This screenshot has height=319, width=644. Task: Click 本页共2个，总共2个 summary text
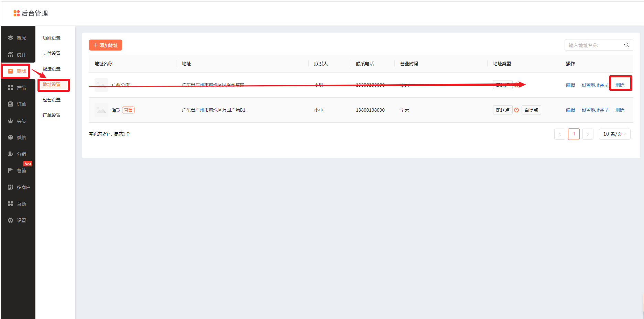click(x=110, y=134)
